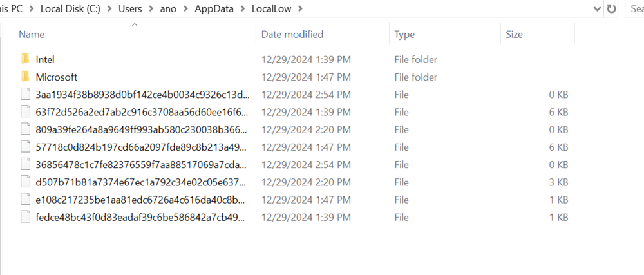Select the 57718c0d824b197cd66a file name
This screenshot has width=644, height=275.
coord(141,147)
